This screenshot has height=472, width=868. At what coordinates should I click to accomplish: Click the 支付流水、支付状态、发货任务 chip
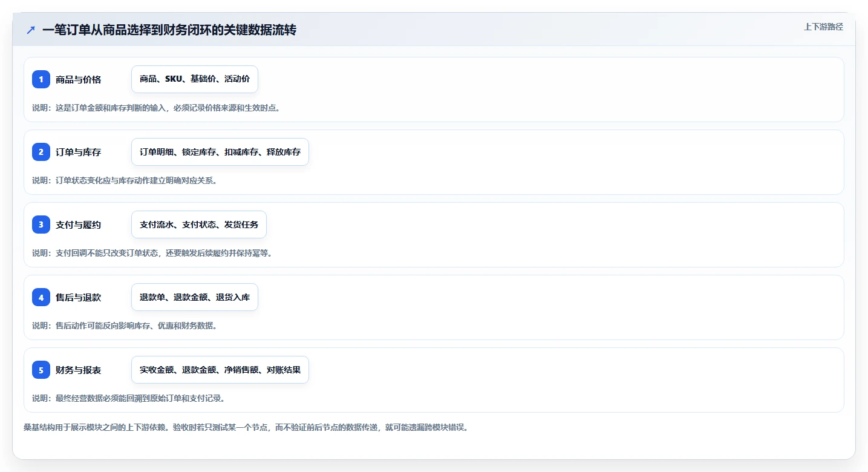199,225
